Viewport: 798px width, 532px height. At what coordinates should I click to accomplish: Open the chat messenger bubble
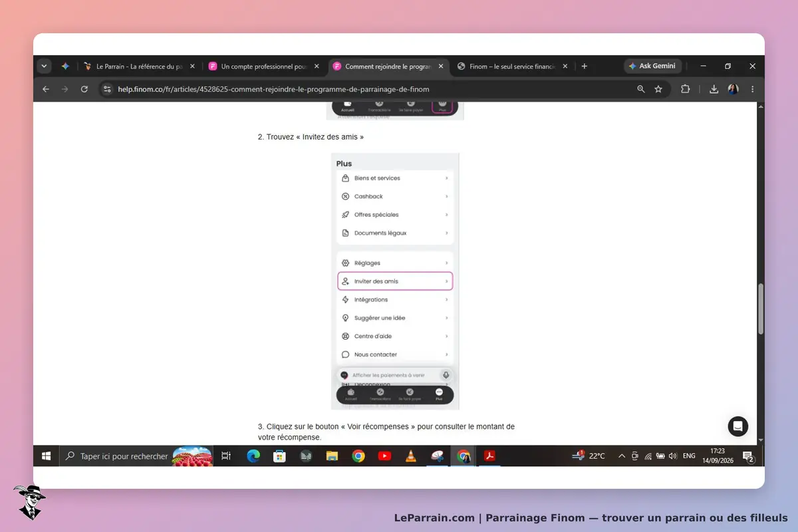[x=738, y=426]
